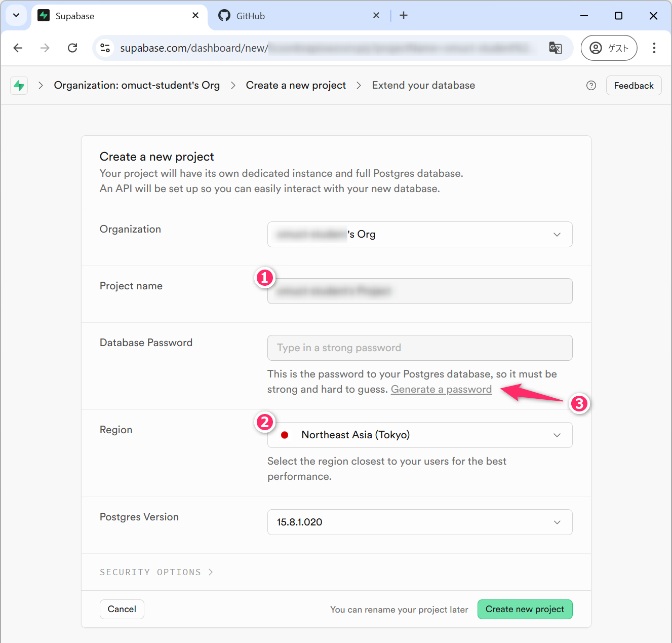The height and width of the screenshot is (643, 672).
Task: Open a new browser tab
Action: pyautogui.click(x=404, y=16)
